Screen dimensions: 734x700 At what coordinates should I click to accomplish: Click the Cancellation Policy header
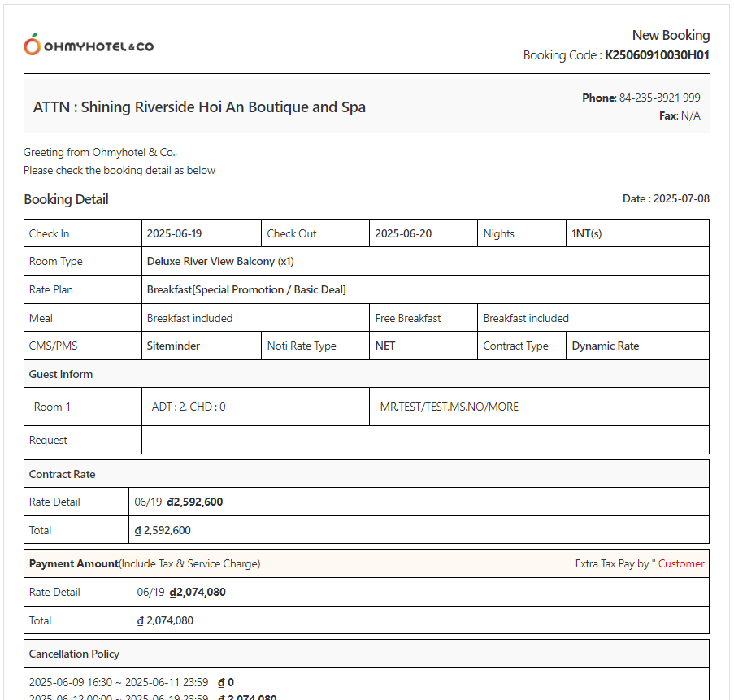[x=74, y=654]
